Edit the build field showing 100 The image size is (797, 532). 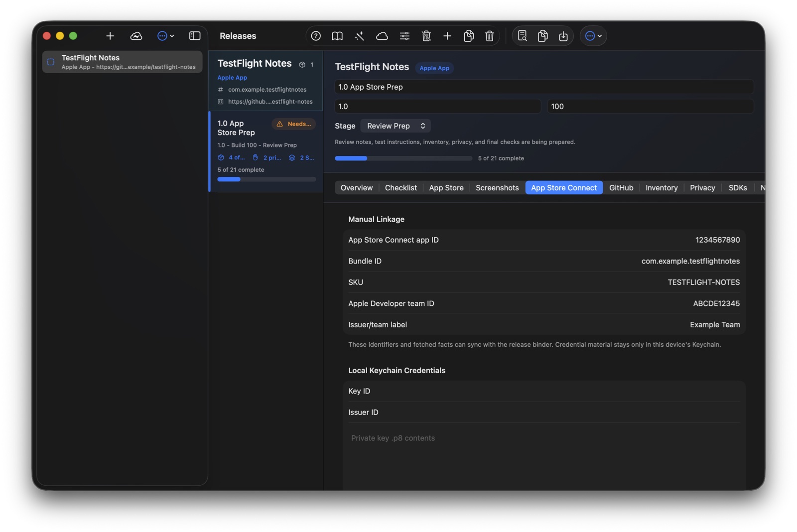click(x=650, y=106)
